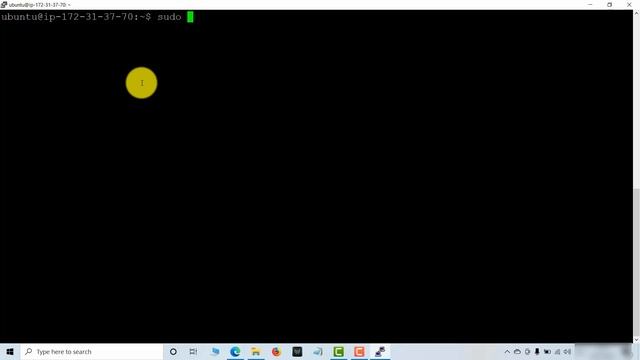Open the dark square app on taskbar
This screenshot has width=640, height=360.
tap(297, 351)
